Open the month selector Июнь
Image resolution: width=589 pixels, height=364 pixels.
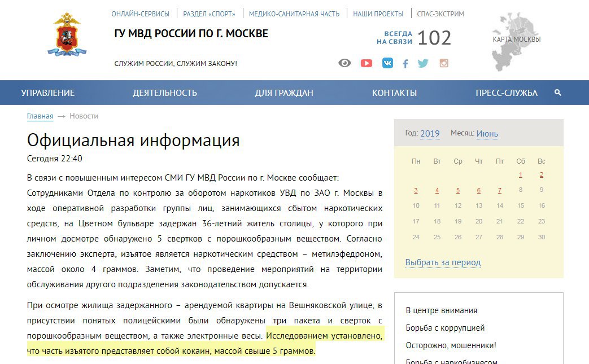click(x=487, y=134)
